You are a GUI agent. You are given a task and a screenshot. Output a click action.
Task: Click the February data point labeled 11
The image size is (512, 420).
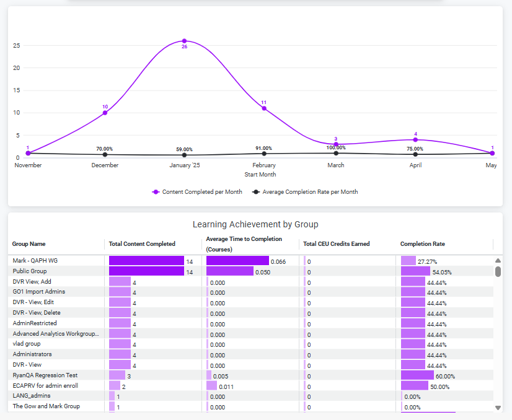[x=264, y=108]
